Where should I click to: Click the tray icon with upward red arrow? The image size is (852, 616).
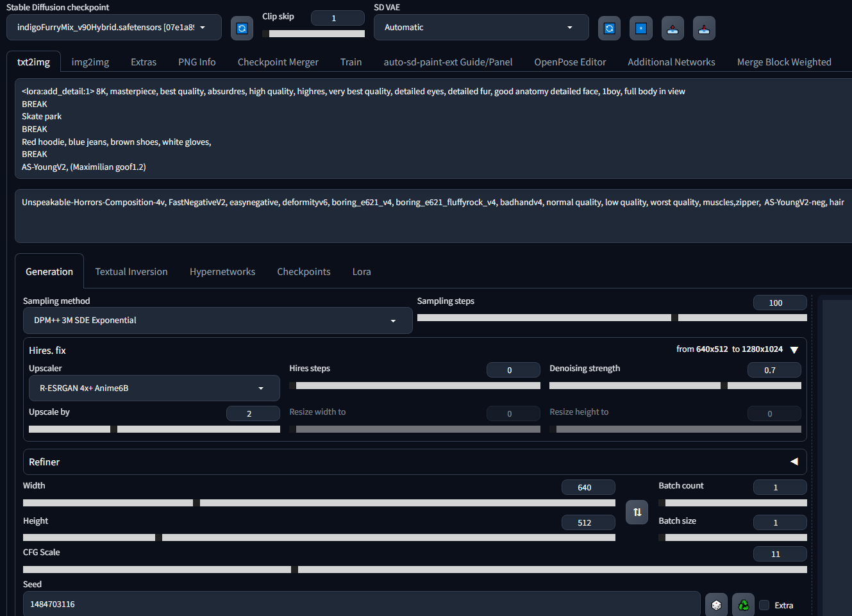(672, 28)
